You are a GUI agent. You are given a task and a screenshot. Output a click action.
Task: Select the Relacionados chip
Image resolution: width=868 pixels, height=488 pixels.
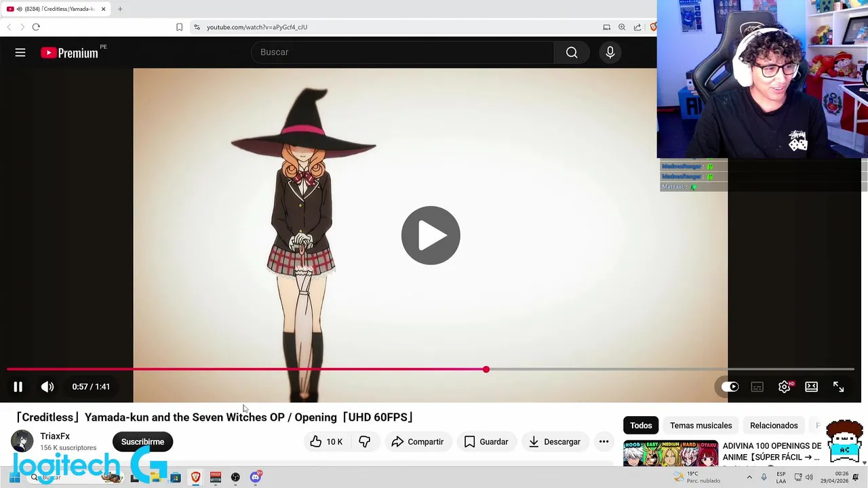point(774,426)
